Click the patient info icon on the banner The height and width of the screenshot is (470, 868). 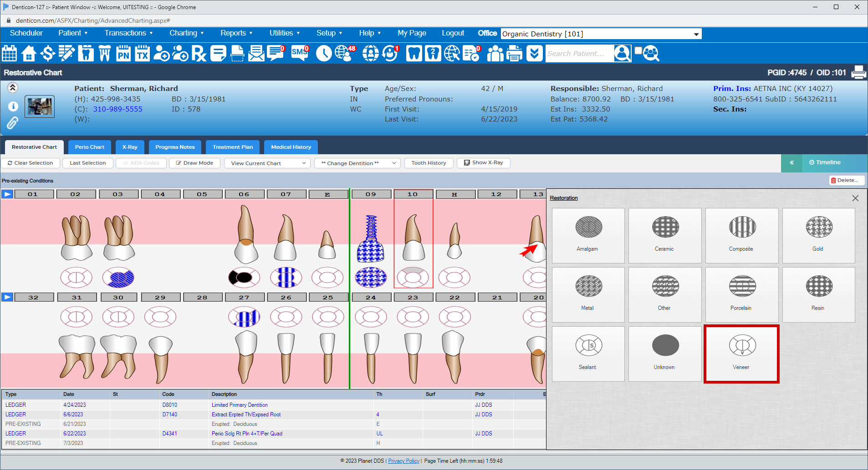pos(13,106)
